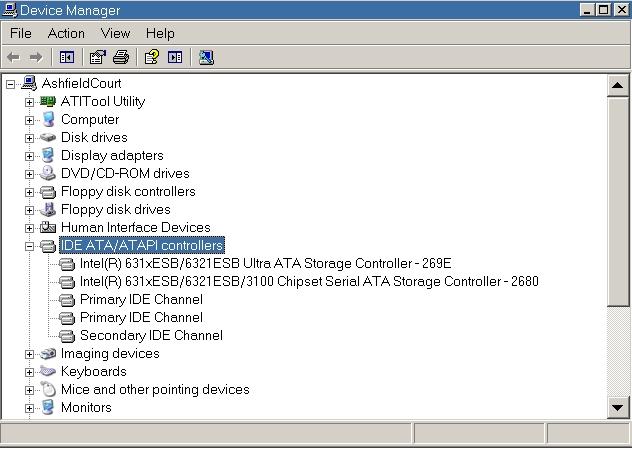Click the AshfieldCourt computer icon

[29, 83]
